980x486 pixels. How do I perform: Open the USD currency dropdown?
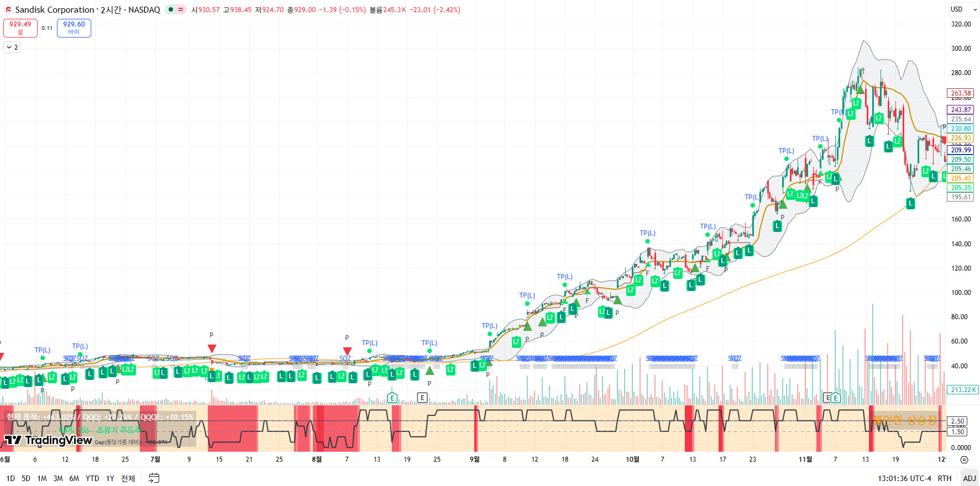(963, 9)
